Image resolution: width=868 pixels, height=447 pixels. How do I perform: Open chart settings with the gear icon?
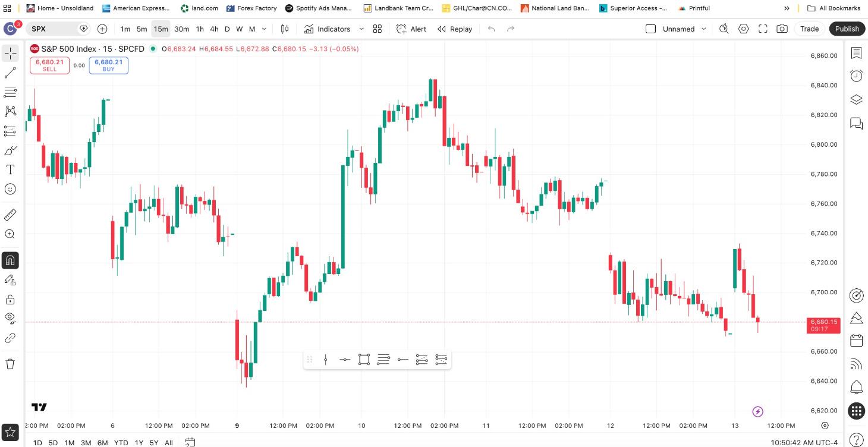tap(743, 29)
